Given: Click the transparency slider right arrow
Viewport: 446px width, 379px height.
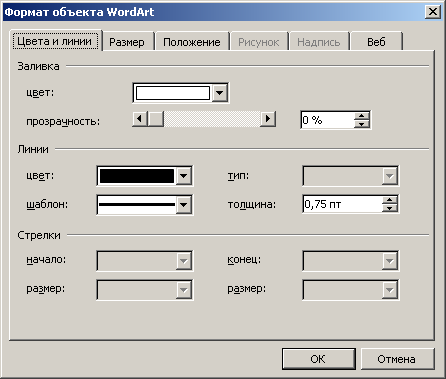Looking at the screenshot, I should (x=268, y=119).
